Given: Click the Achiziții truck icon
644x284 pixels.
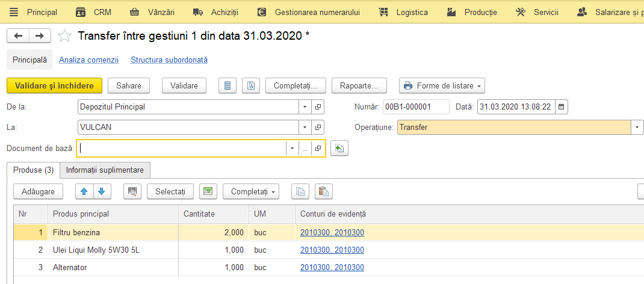Looking at the screenshot, I should (198, 12).
